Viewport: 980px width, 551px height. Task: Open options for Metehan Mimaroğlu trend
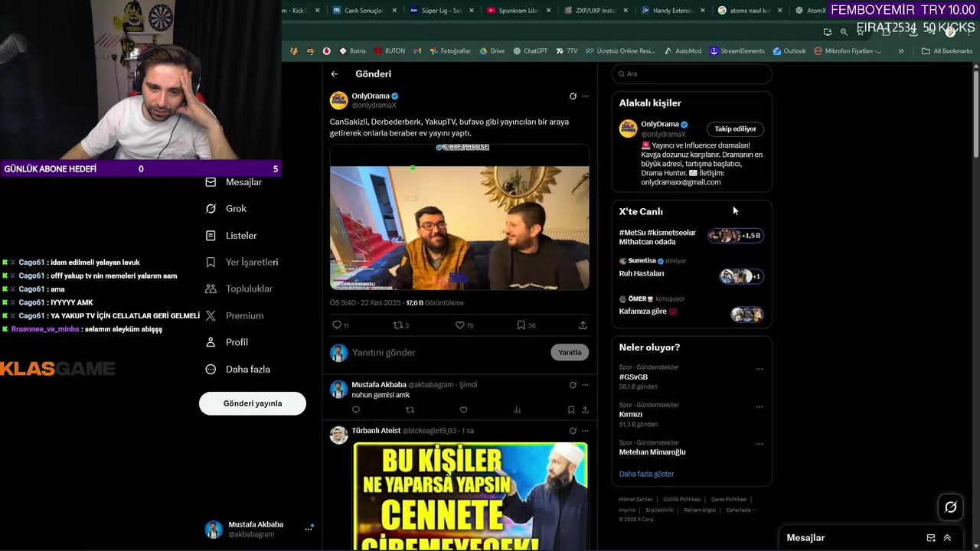tap(759, 444)
